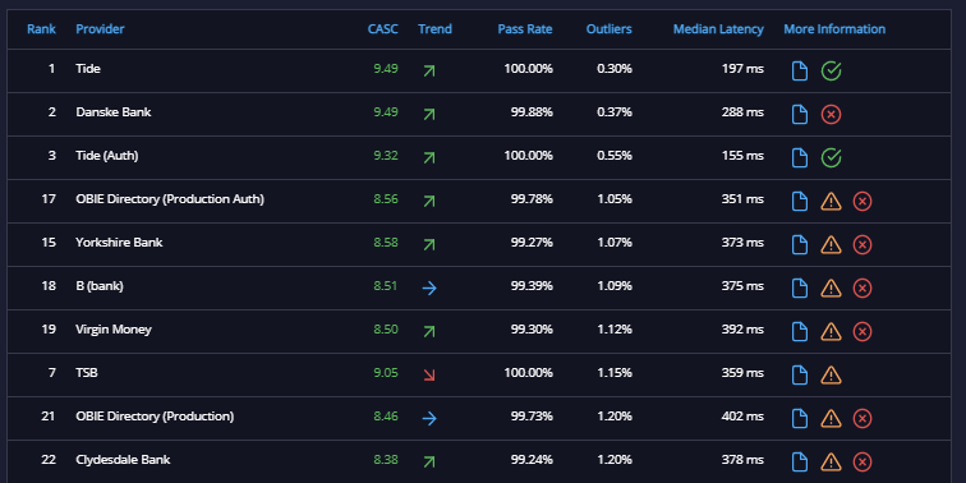This screenshot has width=966, height=484.
Task: Click blue flat trend arrow for OBIE Directory (Production)
Action: point(429,418)
